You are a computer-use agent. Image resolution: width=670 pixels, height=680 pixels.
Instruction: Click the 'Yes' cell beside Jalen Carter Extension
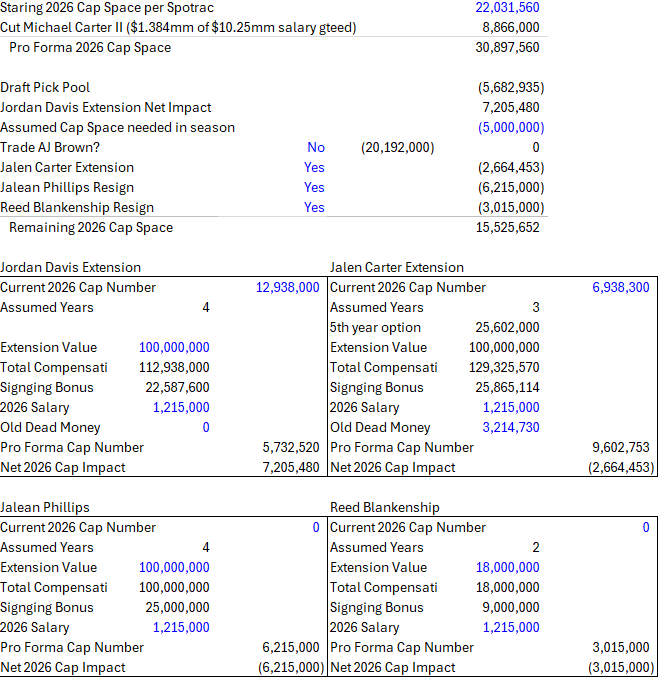pyautogui.click(x=314, y=167)
